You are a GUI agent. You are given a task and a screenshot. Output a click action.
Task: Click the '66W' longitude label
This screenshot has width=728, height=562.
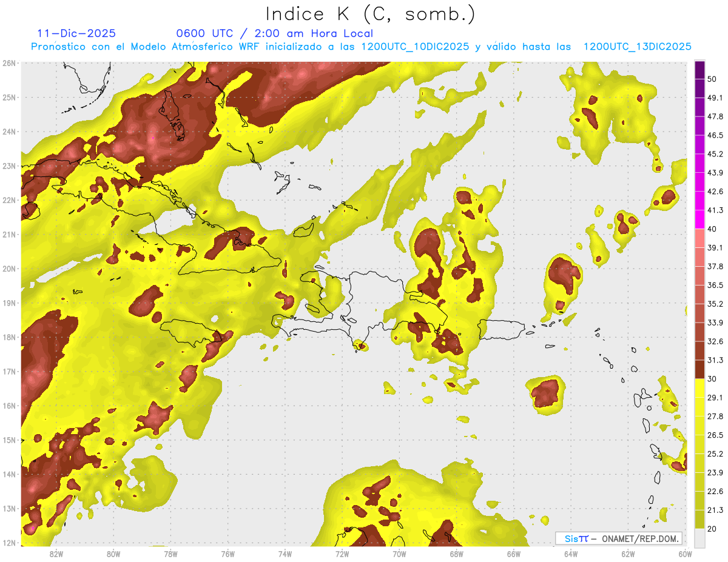(x=514, y=554)
